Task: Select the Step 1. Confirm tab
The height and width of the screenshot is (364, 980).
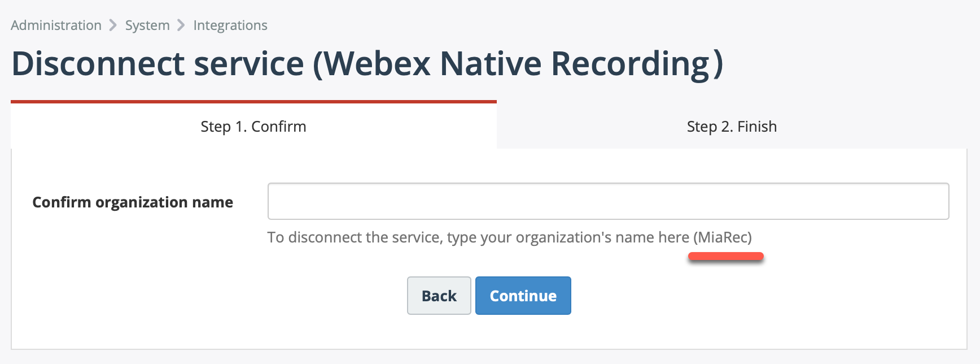Action: (253, 127)
